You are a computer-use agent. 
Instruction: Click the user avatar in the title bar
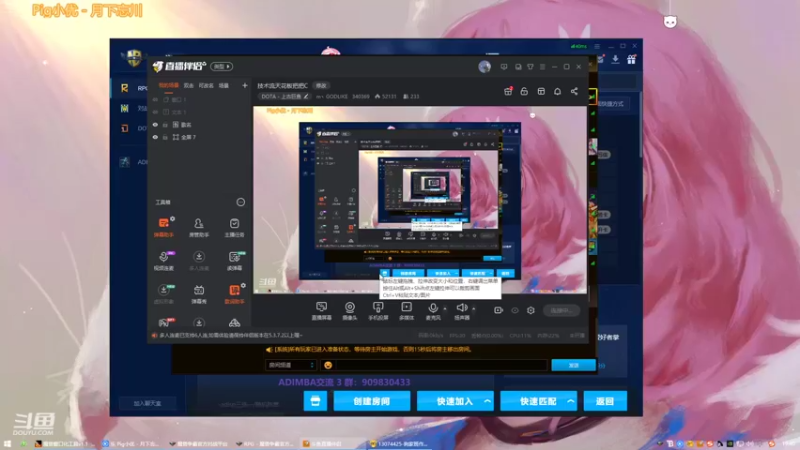(x=485, y=66)
